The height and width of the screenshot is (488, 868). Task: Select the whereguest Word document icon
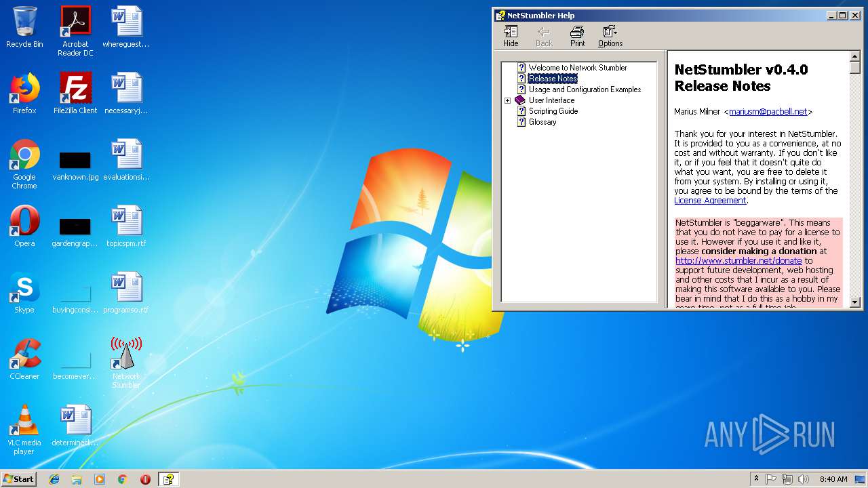(126, 27)
